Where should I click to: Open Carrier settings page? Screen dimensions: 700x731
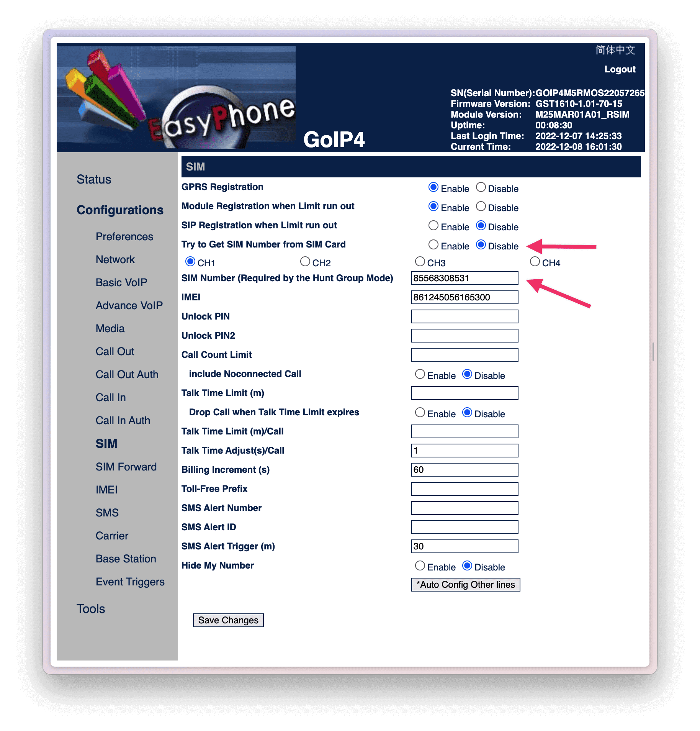[112, 536]
